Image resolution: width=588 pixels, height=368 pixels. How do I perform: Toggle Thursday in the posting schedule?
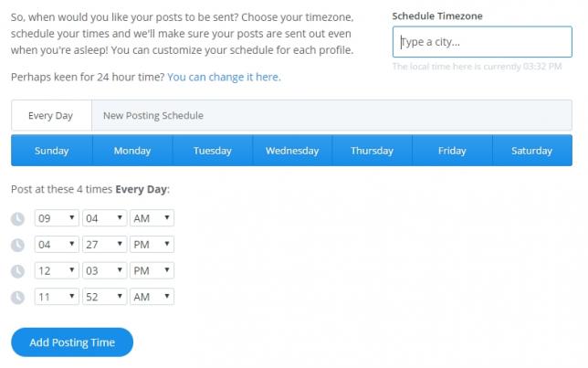[x=372, y=151]
